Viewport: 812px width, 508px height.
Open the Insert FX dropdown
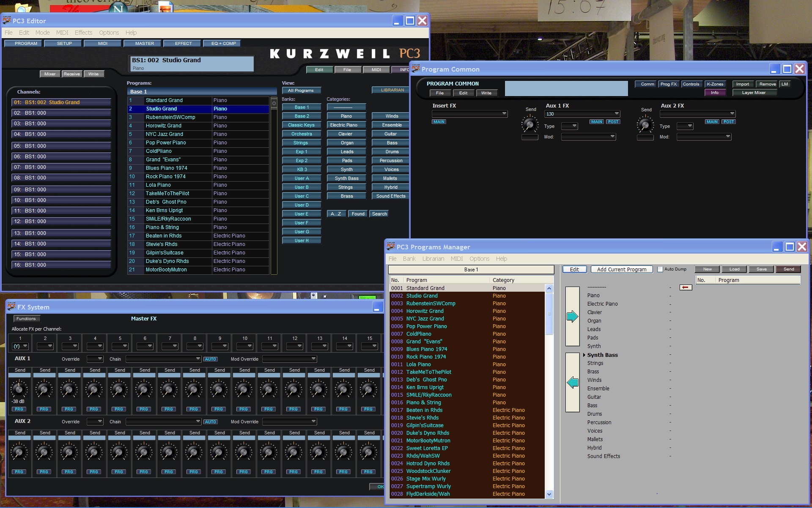[469, 114]
